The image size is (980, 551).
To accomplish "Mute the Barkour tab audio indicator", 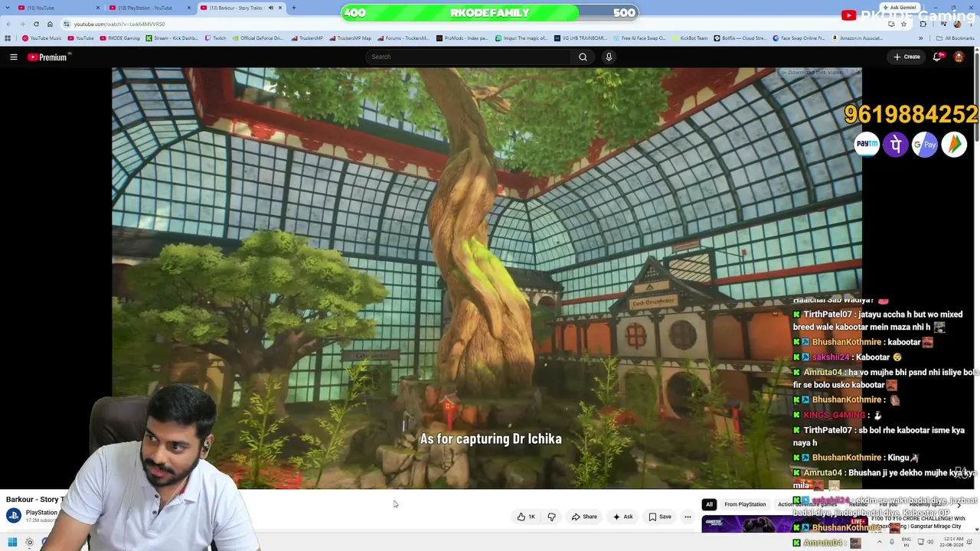I will pos(270,8).
